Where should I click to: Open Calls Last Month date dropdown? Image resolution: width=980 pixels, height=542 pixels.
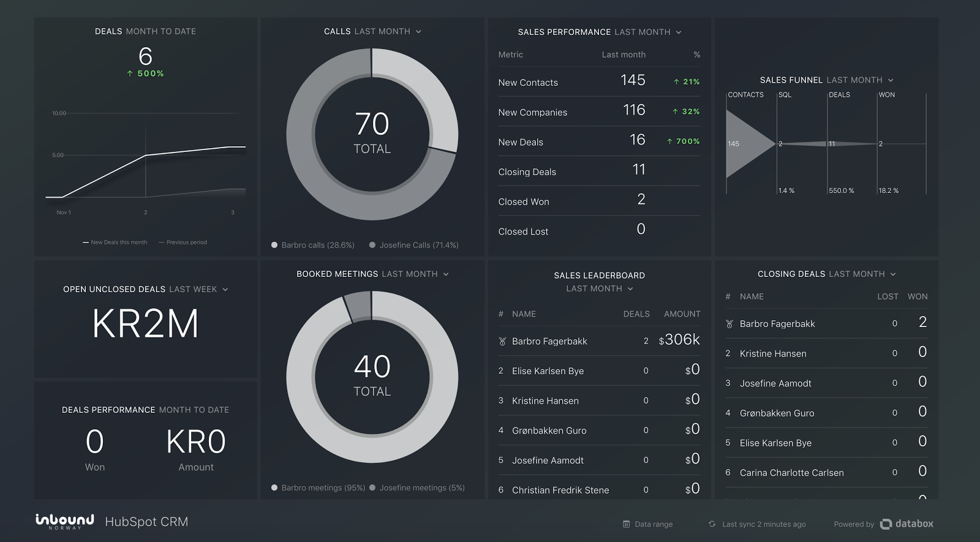(418, 32)
